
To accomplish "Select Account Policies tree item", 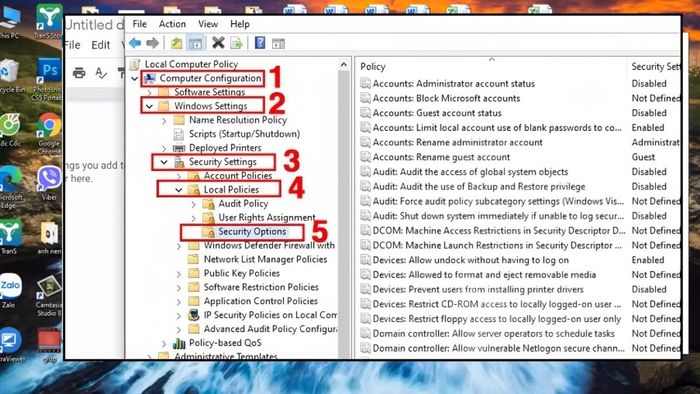I will pyautogui.click(x=238, y=176).
